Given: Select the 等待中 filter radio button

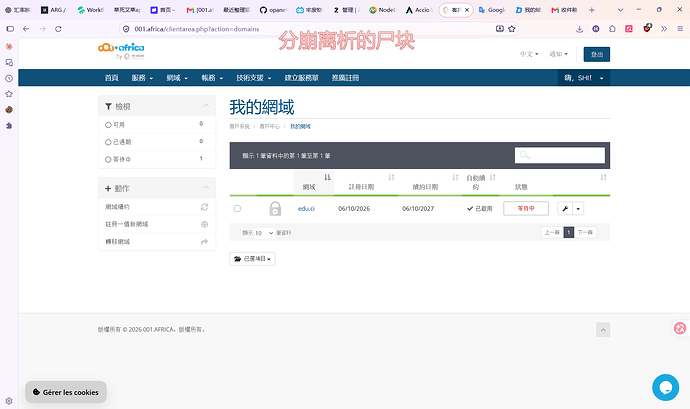Looking at the screenshot, I should pyautogui.click(x=108, y=159).
